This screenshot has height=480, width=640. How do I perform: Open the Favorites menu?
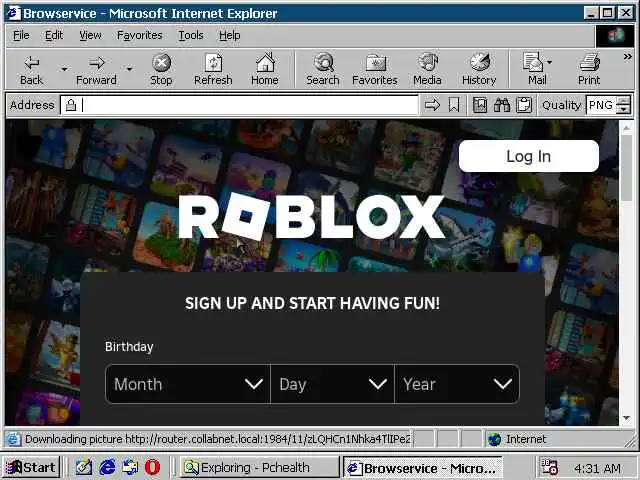point(140,36)
